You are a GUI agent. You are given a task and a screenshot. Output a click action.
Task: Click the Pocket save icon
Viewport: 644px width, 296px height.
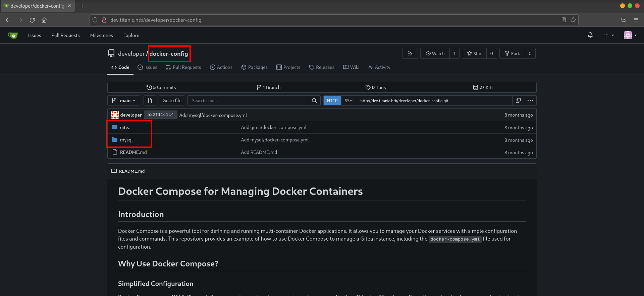coord(624,20)
